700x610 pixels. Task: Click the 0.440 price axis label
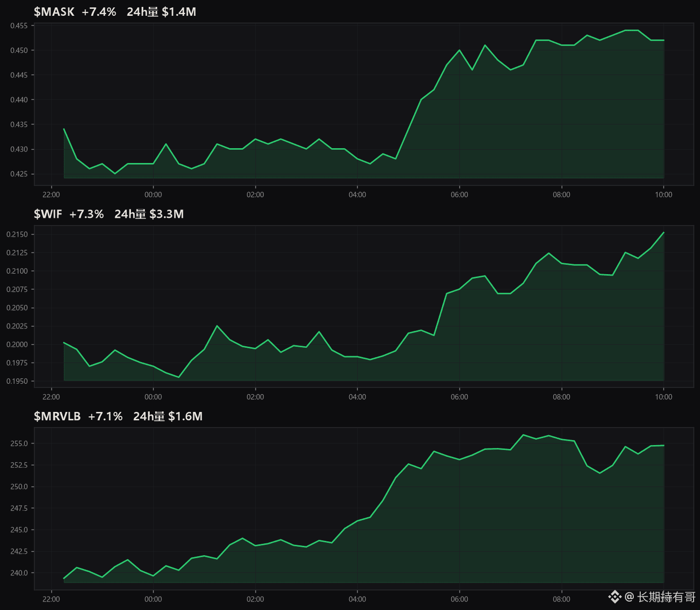pyautogui.click(x=19, y=100)
